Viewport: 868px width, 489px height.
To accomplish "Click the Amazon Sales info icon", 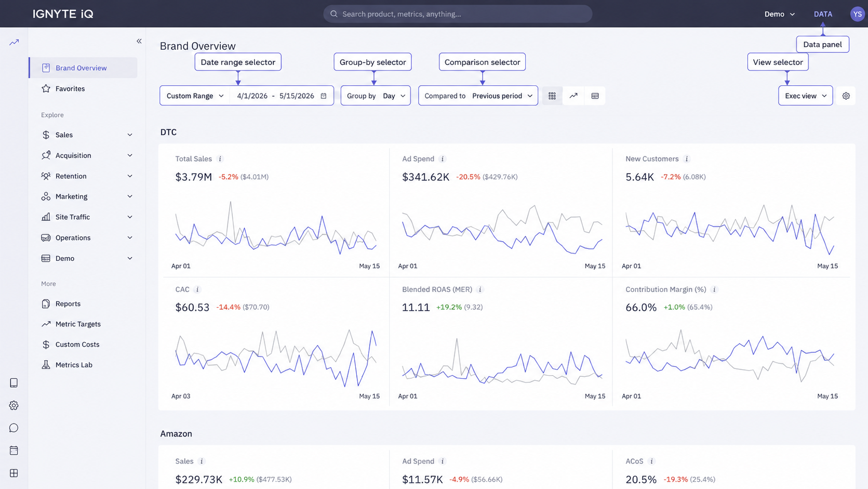I will (x=202, y=461).
